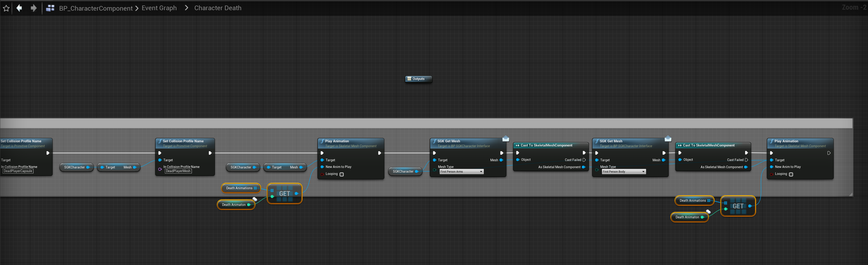Click the gray comment box header bar
Screen dimensions: 868x265
[x=426, y=123]
